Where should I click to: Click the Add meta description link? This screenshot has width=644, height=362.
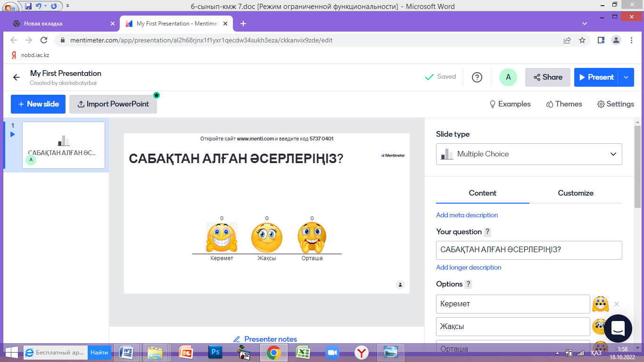click(467, 215)
